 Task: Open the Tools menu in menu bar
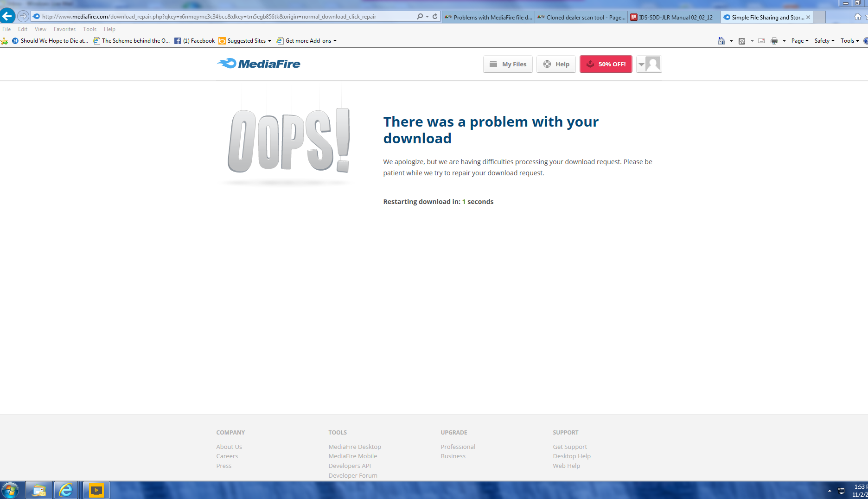tap(90, 29)
